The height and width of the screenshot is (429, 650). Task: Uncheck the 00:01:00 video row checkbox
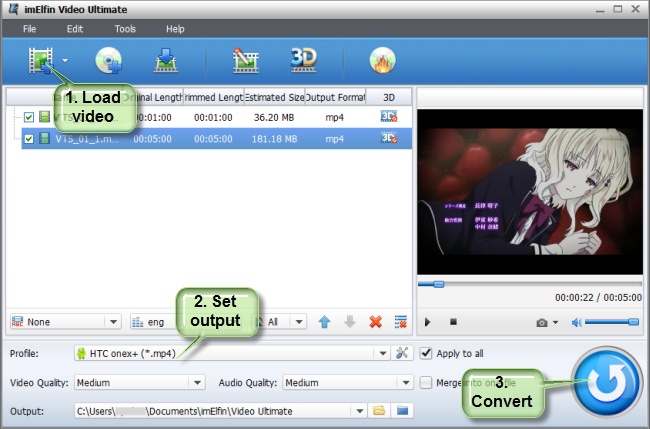[x=29, y=117]
